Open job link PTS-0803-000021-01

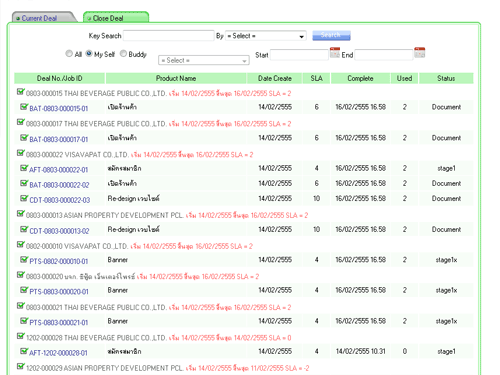pos(59,323)
